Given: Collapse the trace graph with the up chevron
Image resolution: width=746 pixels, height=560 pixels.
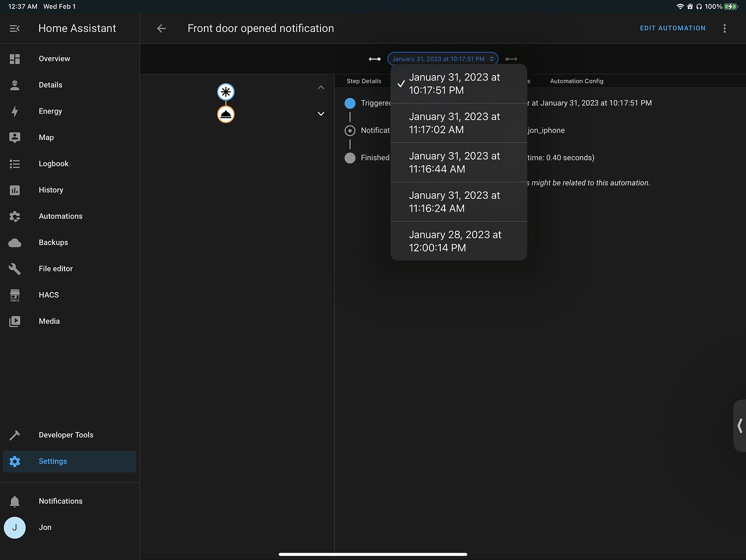Looking at the screenshot, I should pos(321,87).
